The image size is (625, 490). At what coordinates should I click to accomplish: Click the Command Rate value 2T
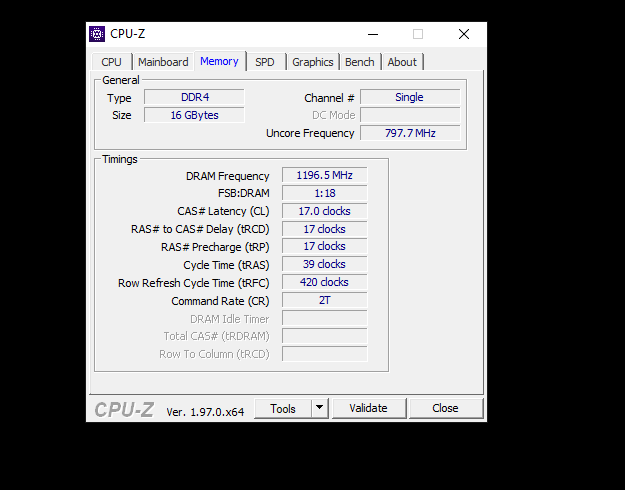click(324, 300)
